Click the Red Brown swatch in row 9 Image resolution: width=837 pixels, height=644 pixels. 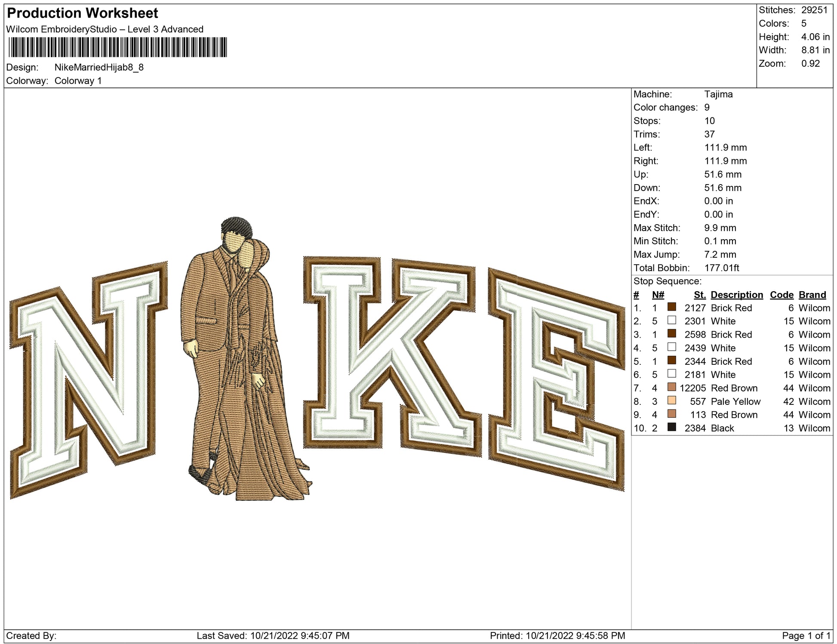(671, 414)
